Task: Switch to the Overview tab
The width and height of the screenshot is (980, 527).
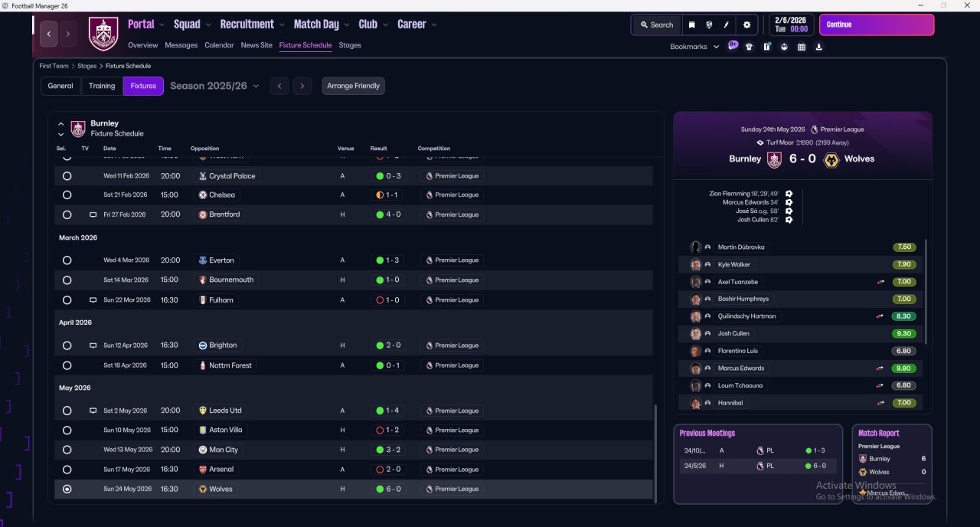Action: (x=143, y=45)
